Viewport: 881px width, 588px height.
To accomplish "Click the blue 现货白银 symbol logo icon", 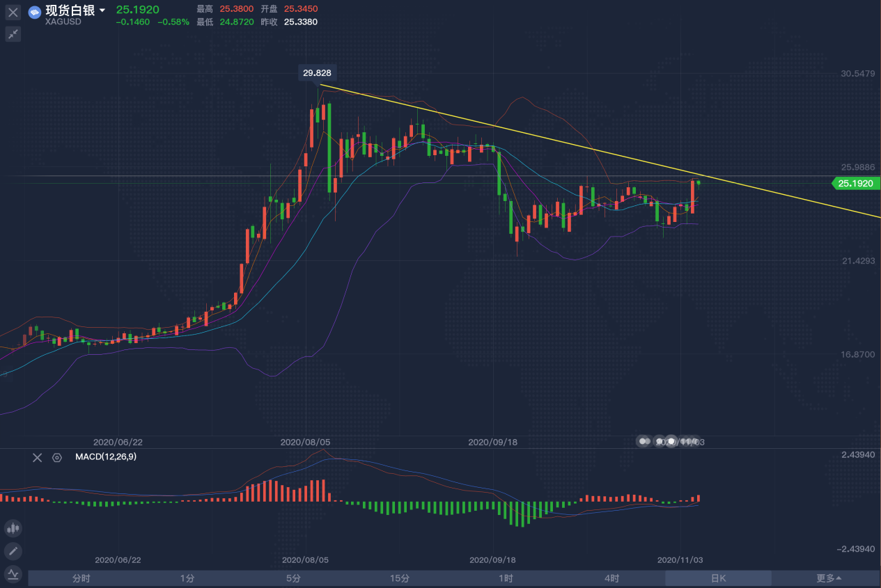I will coord(34,12).
